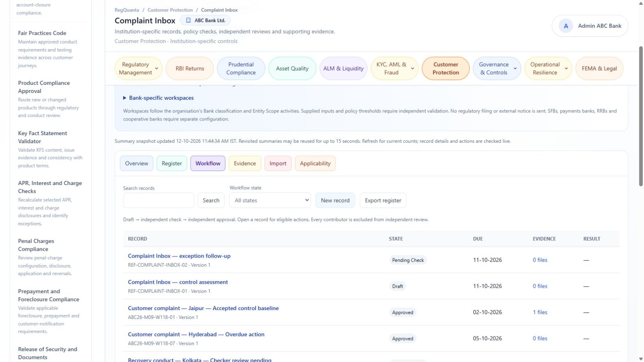Screen dimensions: 644x362
Task: Click the REF-COMPLAINT-INBOX-02 reference text
Action: click(158, 265)
